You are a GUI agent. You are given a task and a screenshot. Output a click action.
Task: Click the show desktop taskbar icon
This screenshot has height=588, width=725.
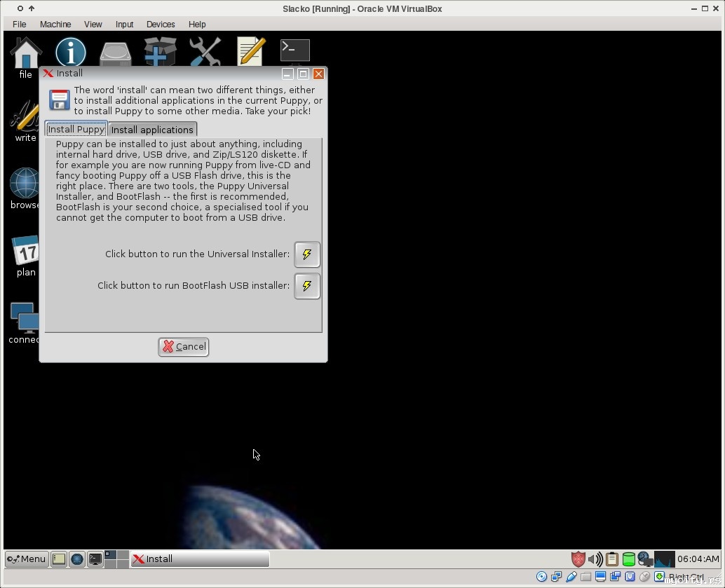click(x=59, y=559)
